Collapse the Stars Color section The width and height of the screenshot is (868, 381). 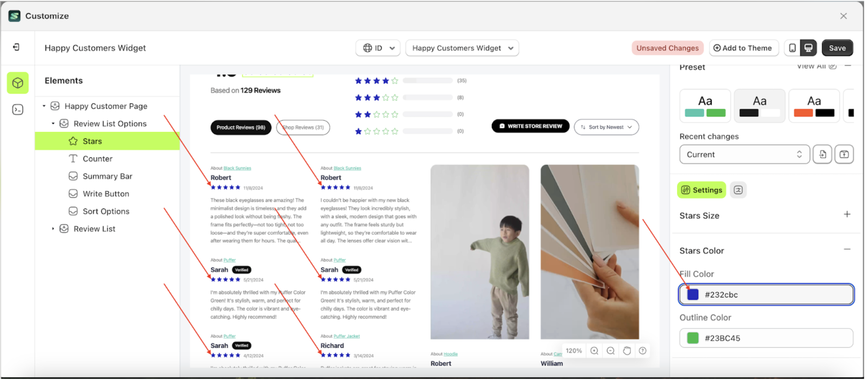tap(847, 250)
